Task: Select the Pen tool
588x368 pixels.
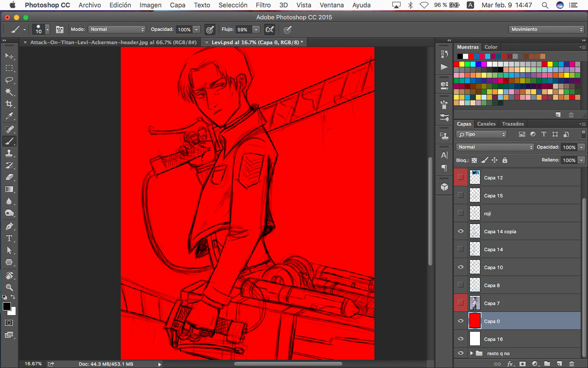Action: coord(9,226)
